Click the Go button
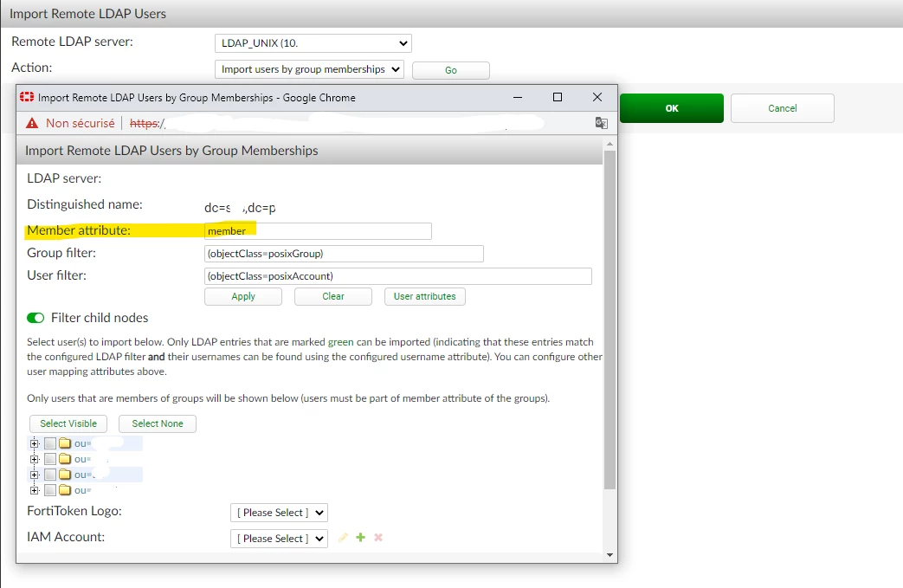This screenshot has width=903, height=588. coord(451,70)
